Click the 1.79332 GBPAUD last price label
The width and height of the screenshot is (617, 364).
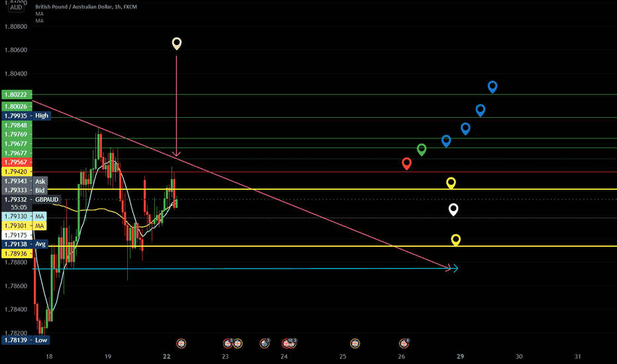pos(31,199)
